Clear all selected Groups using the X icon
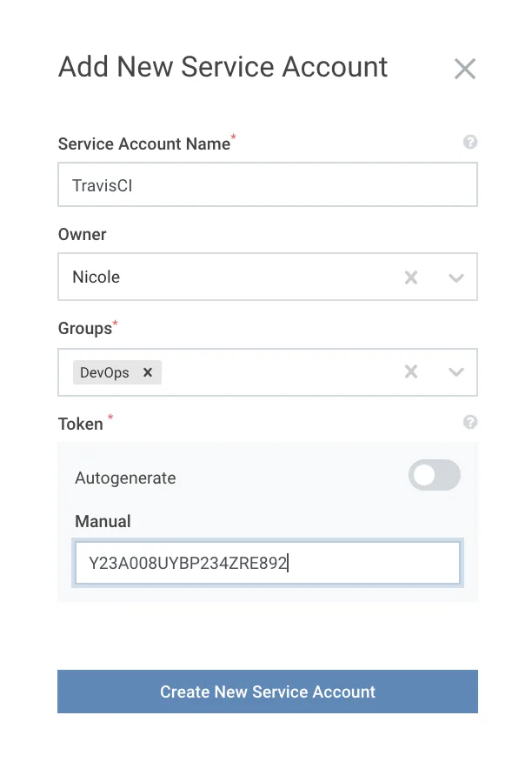Screen dimensions: 532x762 pos(410,371)
